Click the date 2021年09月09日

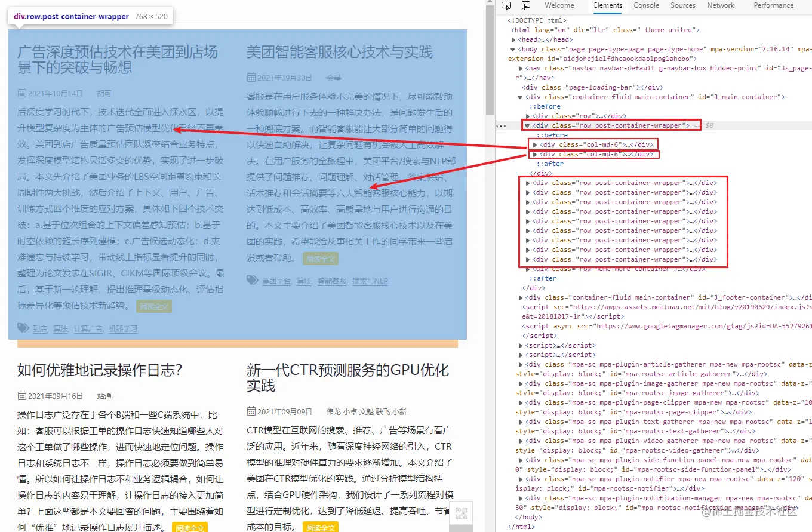[285, 412]
